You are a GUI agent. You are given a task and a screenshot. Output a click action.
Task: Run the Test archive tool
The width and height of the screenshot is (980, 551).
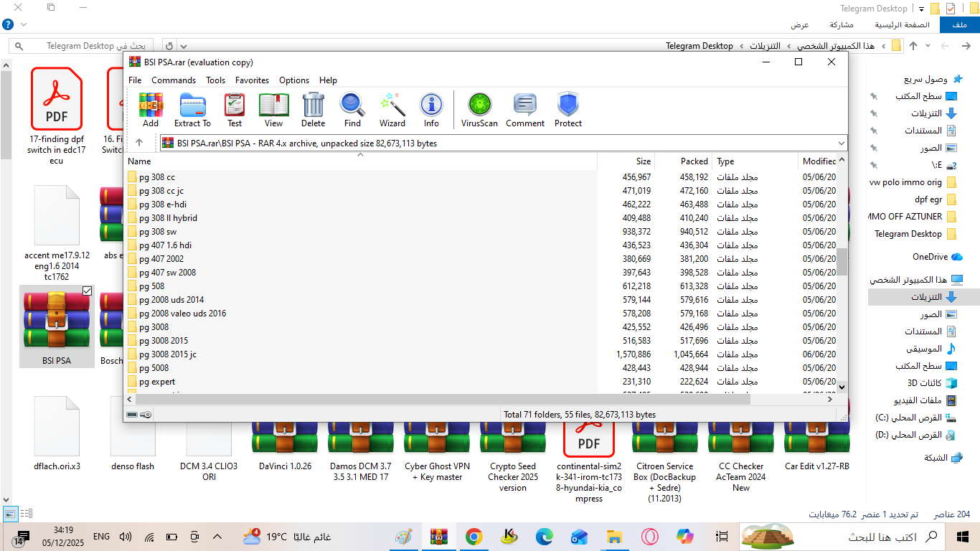(x=235, y=110)
